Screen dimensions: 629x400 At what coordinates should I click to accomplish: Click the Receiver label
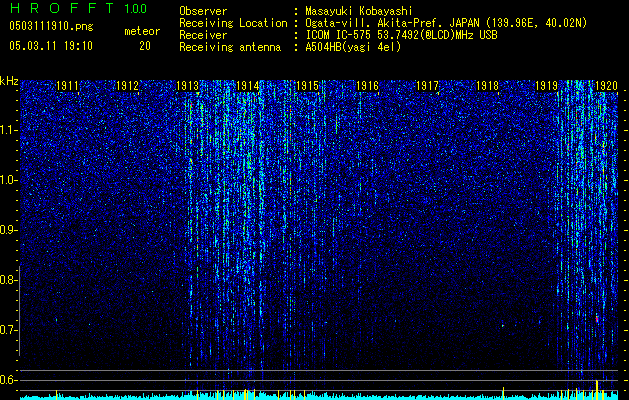(x=203, y=35)
